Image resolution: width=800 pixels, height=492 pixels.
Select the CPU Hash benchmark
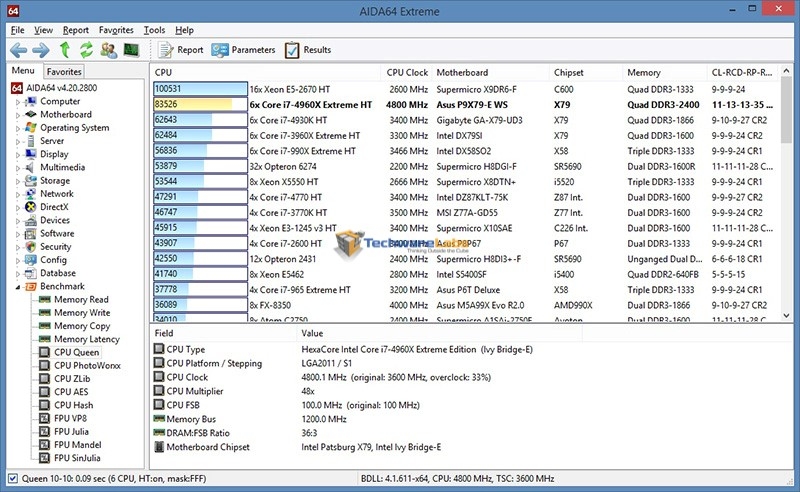[x=73, y=405]
